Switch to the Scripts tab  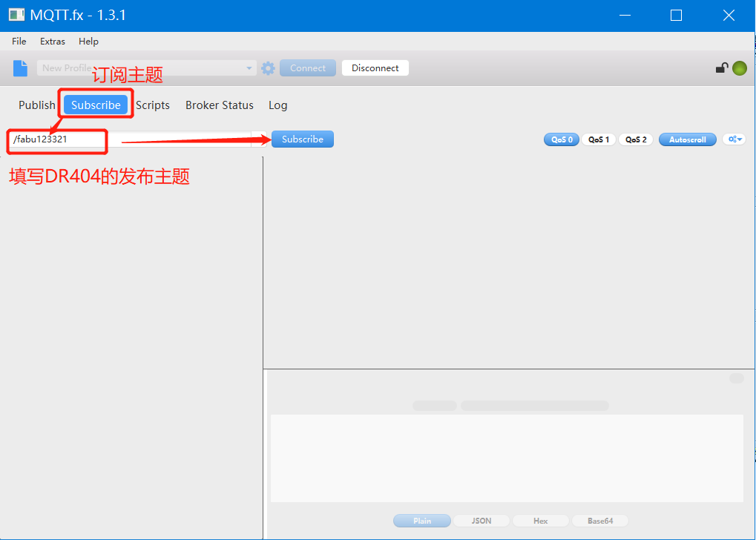(153, 105)
